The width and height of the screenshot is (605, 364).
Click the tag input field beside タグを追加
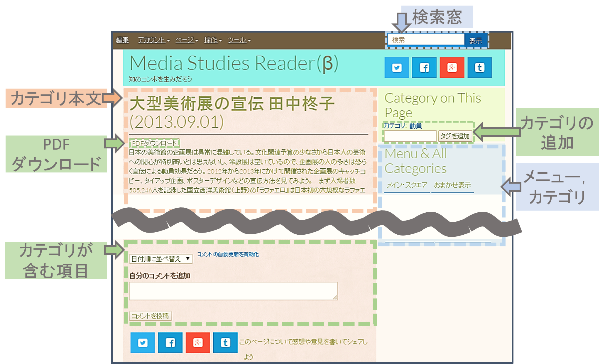[x=410, y=136]
